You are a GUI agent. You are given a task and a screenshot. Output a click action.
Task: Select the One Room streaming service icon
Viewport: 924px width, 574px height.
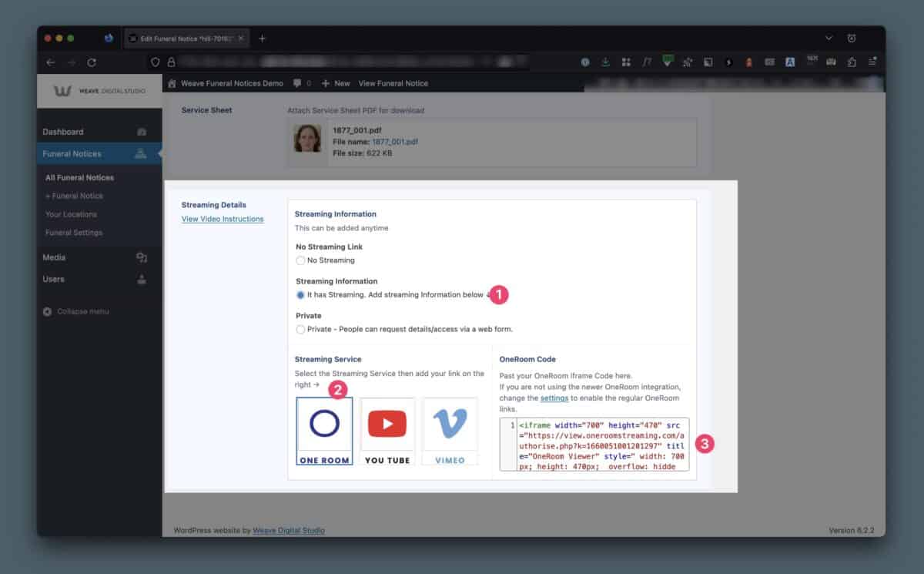[324, 431]
